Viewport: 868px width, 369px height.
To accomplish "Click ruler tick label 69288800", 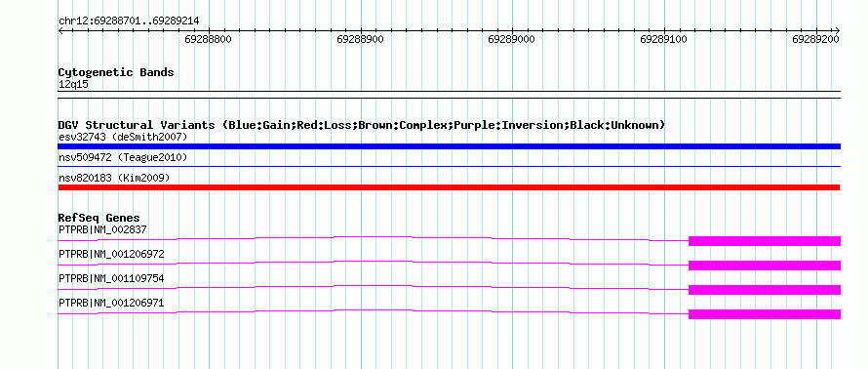I will (x=208, y=39).
